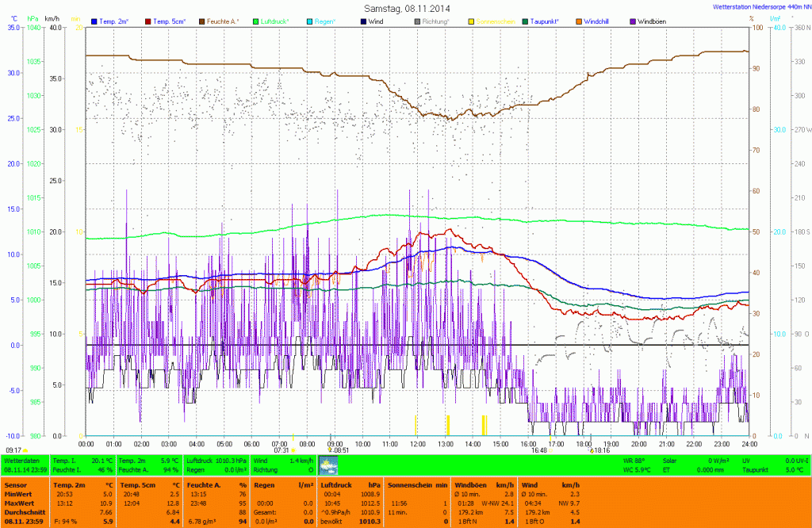Screen dimensions: 812x528
Task: Click the green Luftdruck legend square
Action: 256,21
